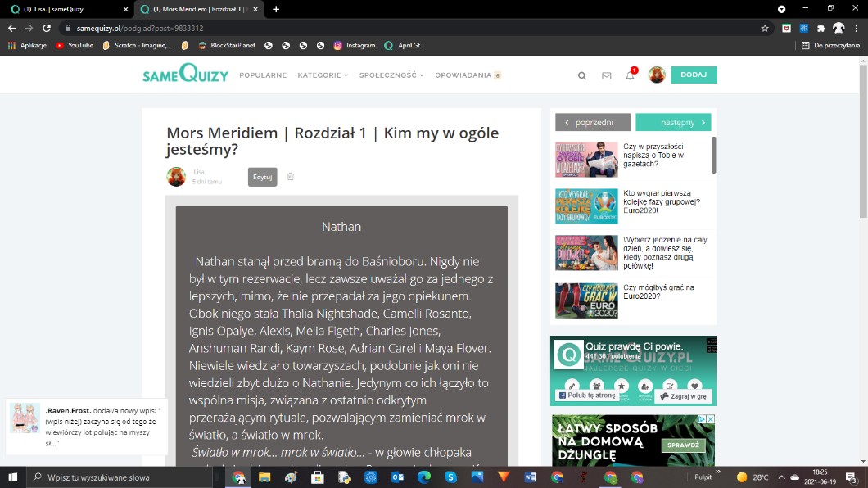Reload the page using the refresh icon
The image size is (868, 488).
tap(46, 28)
